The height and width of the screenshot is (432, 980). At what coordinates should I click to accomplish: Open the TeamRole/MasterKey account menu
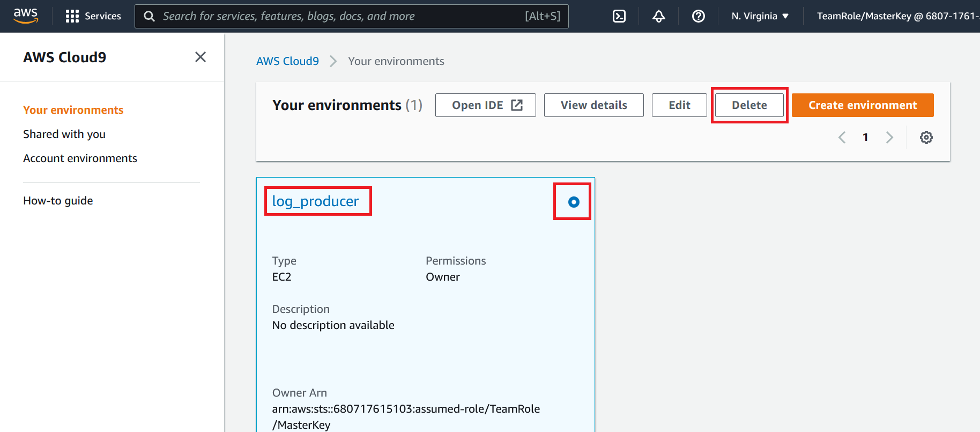pos(898,16)
